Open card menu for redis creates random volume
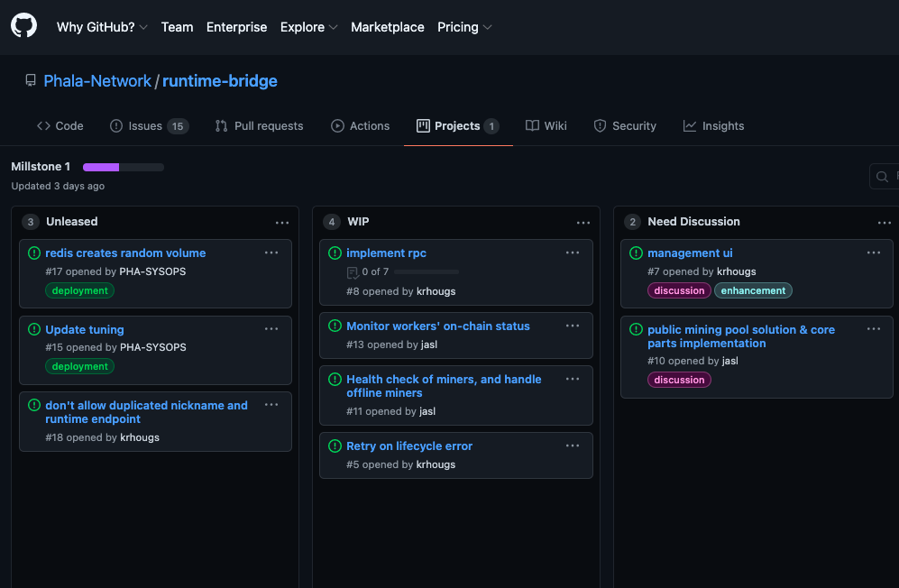The image size is (899, 588). pyautogui.click(x=271, y=253)
